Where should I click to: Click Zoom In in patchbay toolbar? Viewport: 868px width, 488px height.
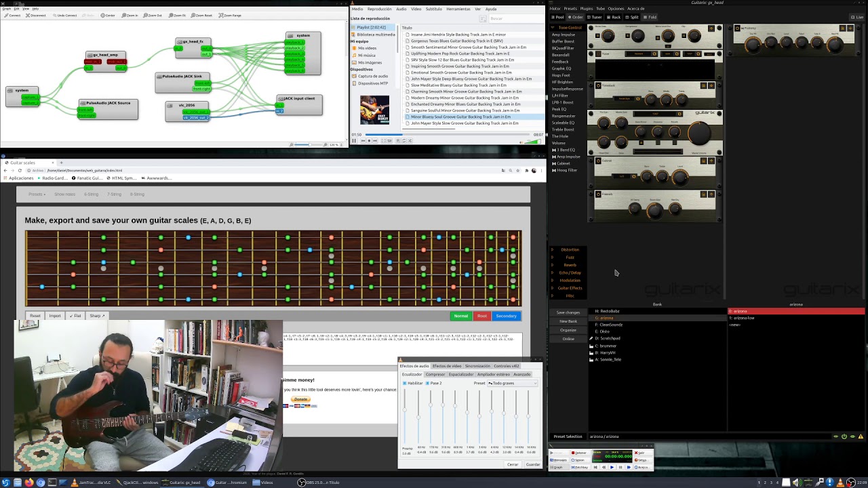(130, 15)
